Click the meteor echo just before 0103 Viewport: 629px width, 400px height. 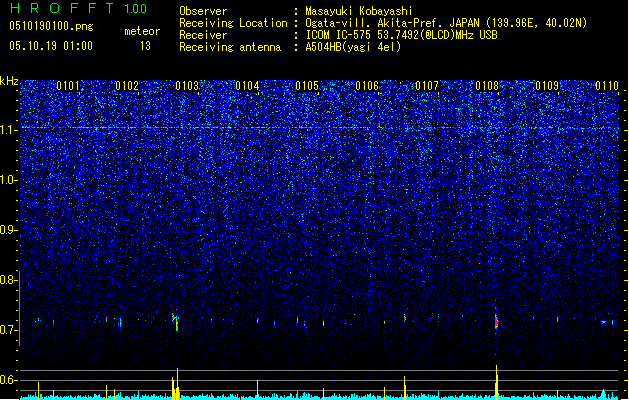coord(175,322)
